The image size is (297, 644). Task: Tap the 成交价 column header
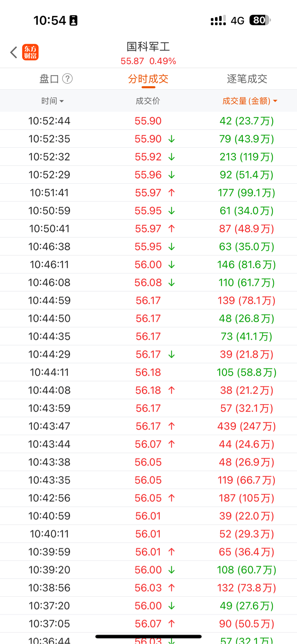(x=148, y=101)
